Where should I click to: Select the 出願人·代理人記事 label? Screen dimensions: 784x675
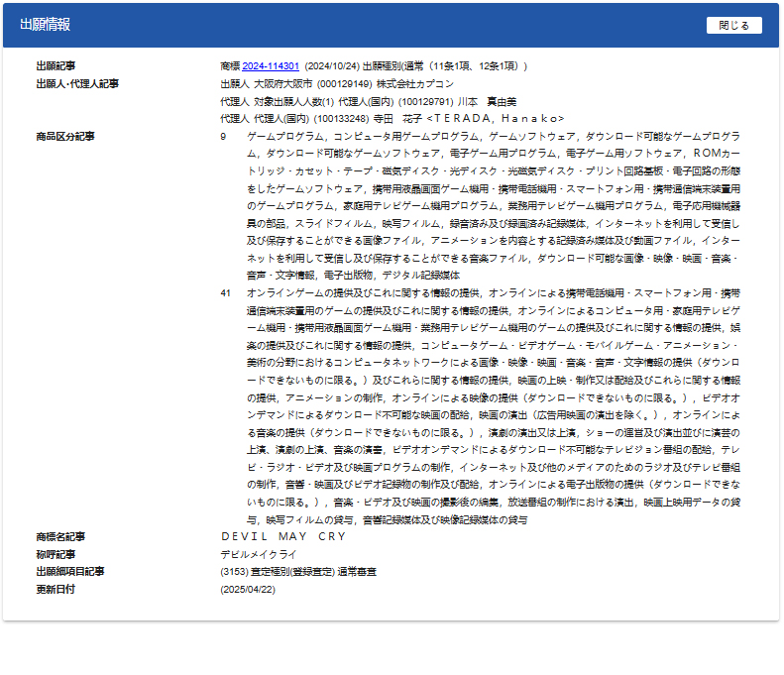point(77,83)
